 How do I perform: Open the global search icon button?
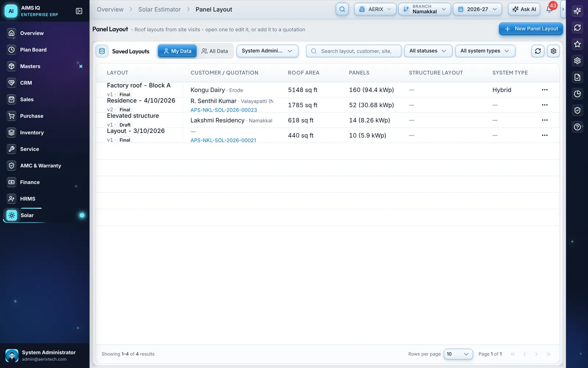(342, 9)
